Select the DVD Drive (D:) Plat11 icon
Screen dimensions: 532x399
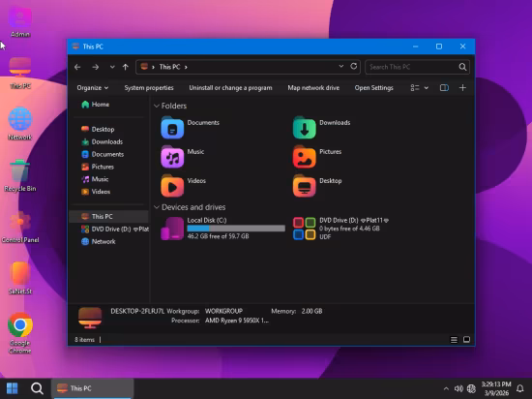coord(305,229)
